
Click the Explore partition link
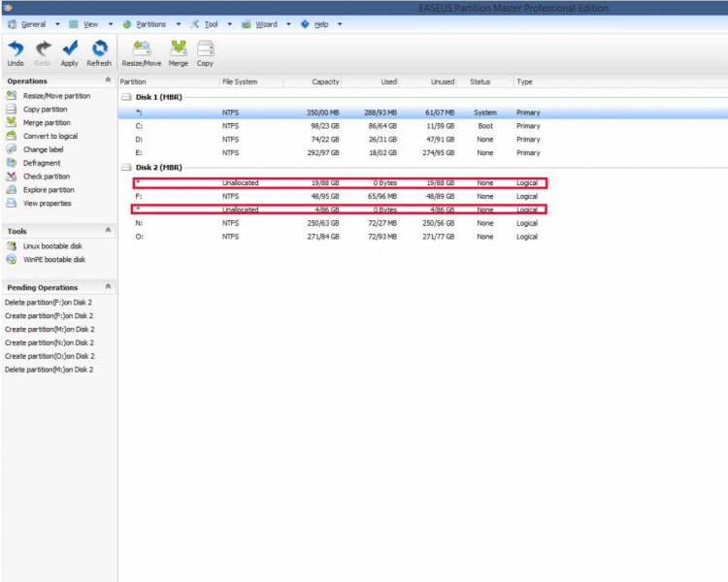point(49,190)
